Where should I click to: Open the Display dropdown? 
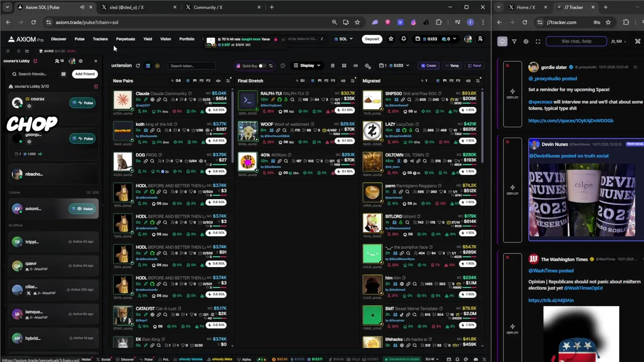307,66
